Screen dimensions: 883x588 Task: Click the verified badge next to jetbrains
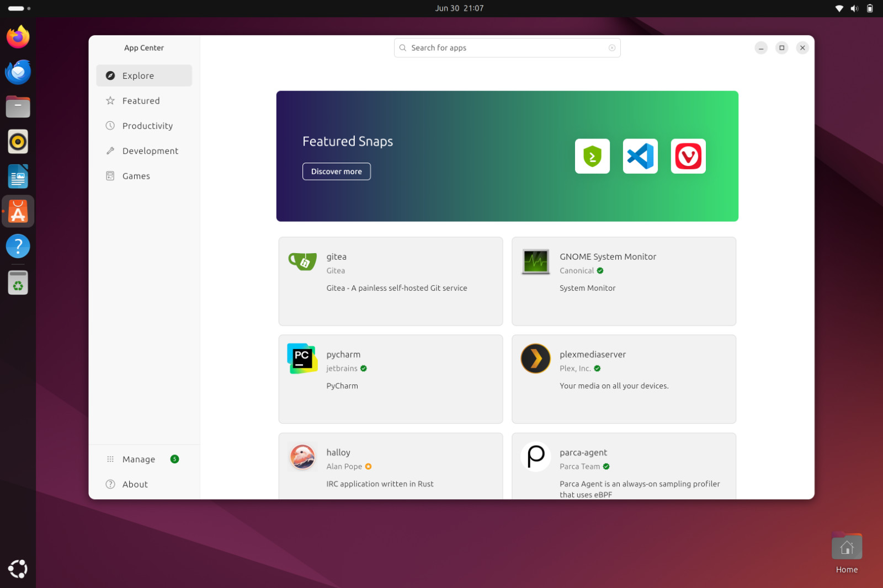point(364,368)
